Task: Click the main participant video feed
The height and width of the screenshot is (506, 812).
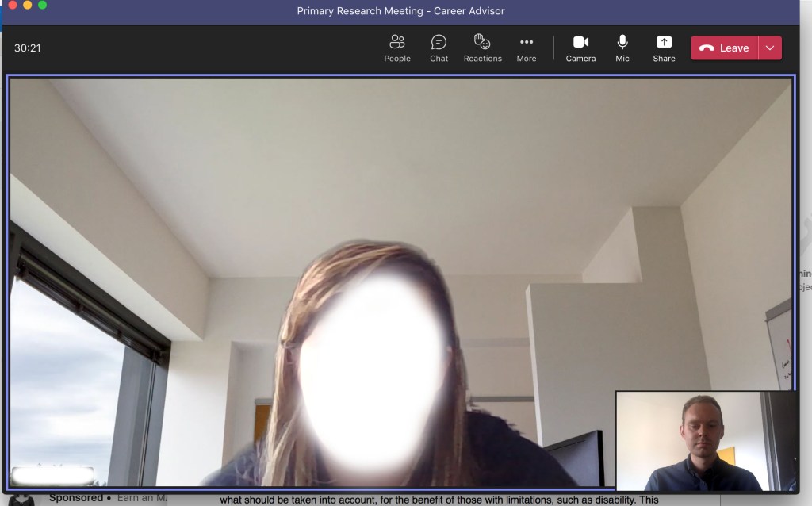Action: 396,238
